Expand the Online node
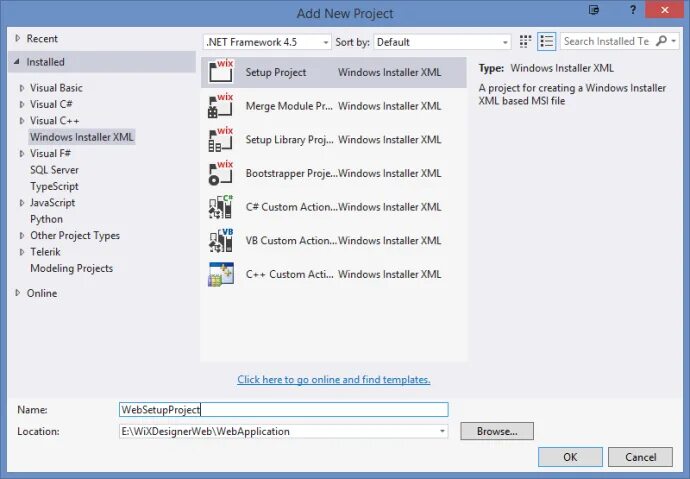The width and height of the screenshot is (690, 479). pos(18,293)
